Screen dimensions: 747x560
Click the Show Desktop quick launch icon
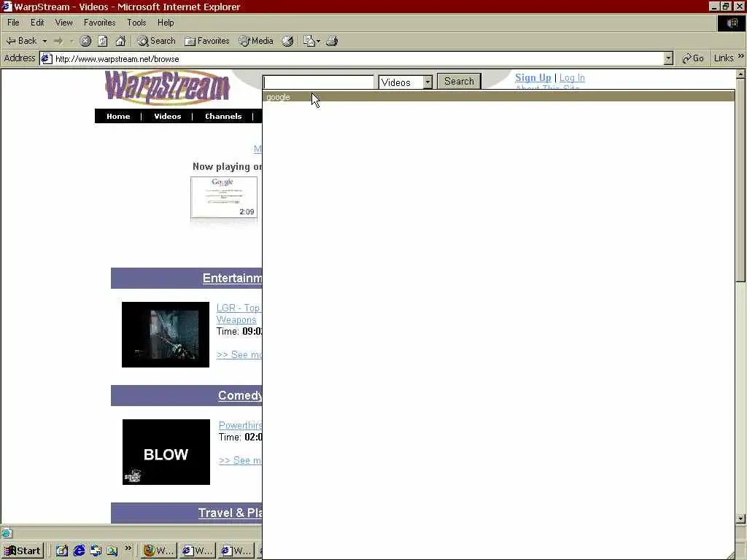tap(61, 551)
